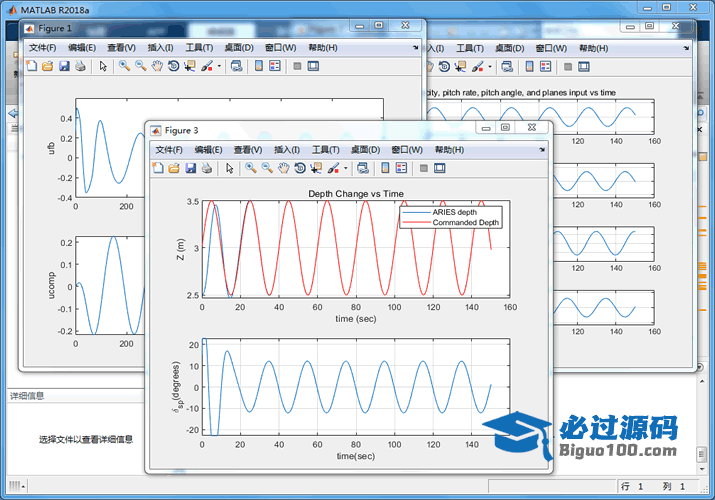Hide Plot Tools icon in Figure 3
This screenshot has height=500, width=715.
pyautogui.click(x=424, y=168)
